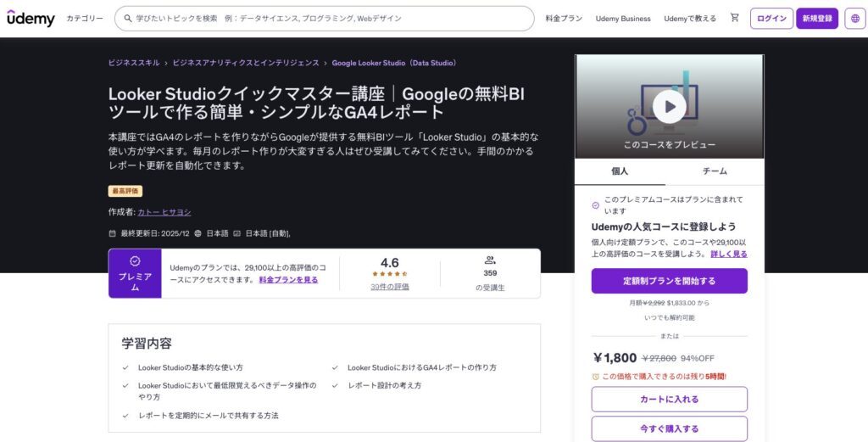Click the students count people icon
Image resolution: width=868 pixels, height=442 pixels.
coord(490,260)
